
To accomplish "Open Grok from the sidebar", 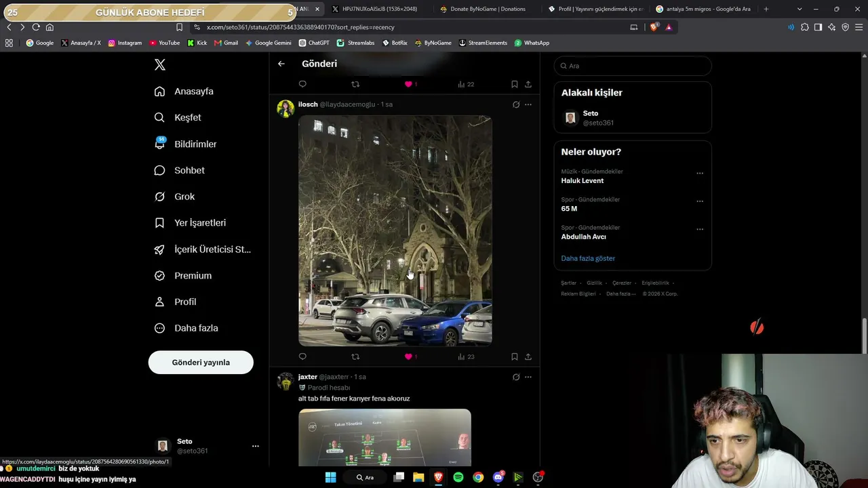I will click(174, 197).
